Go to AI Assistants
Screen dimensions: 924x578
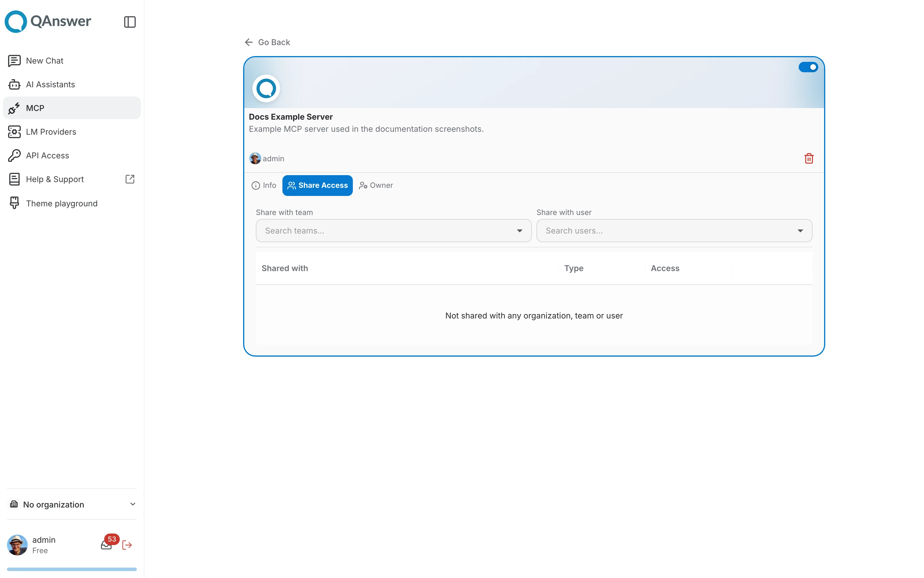pyautogui.click(x=72, y=84)
